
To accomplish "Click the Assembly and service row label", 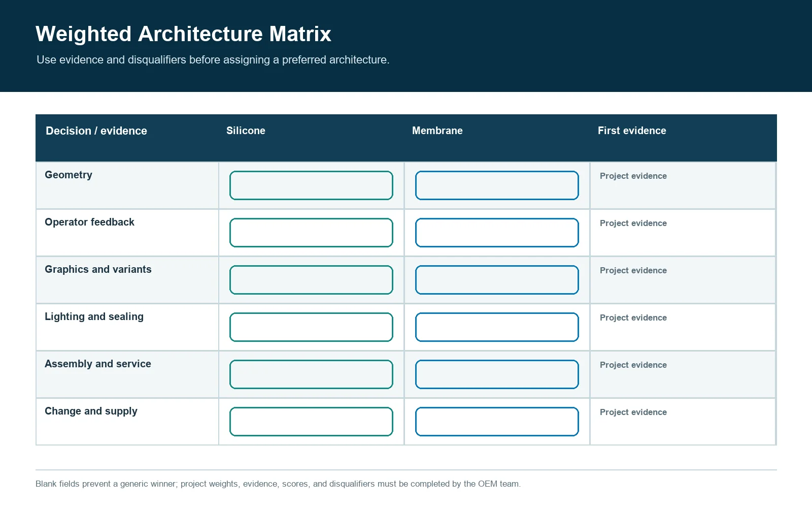I will [98, 364].
